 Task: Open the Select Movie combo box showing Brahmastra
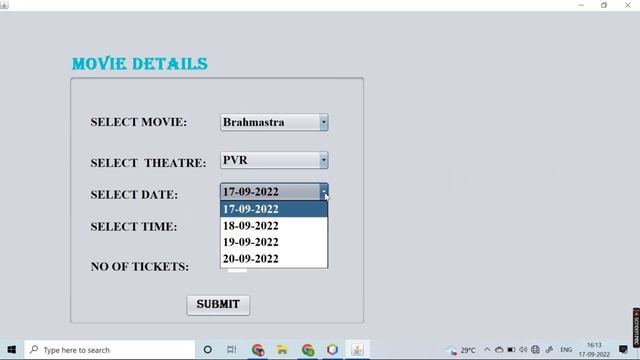(274, 122)
